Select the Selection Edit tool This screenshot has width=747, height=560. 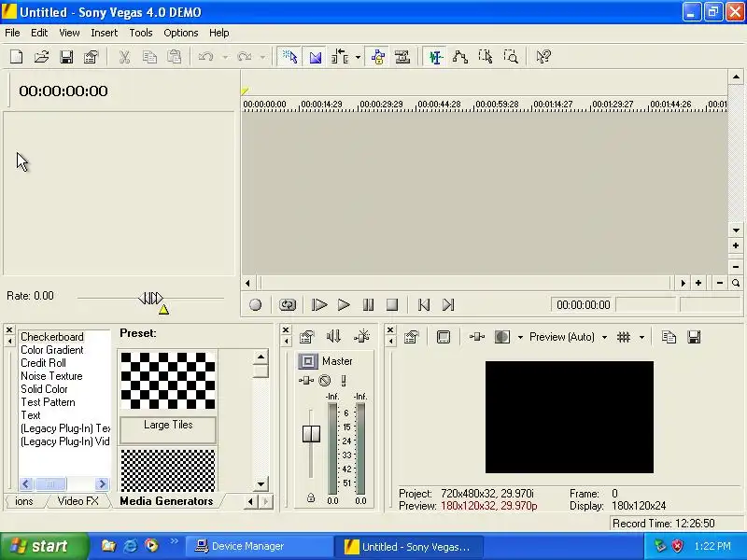pos(486,57)
